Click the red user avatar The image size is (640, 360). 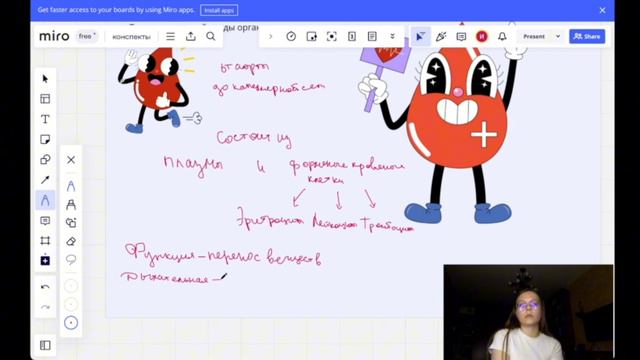tap(482, 36)
